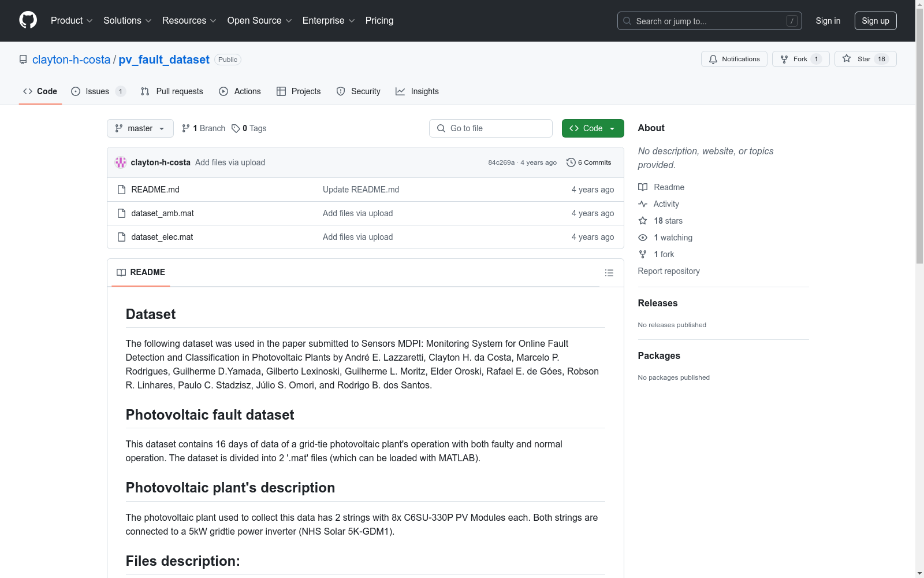Viewport: 924px width, 578px height.
Task: Click the slash shortcut icon in the search bar
Action: (792, 21)
